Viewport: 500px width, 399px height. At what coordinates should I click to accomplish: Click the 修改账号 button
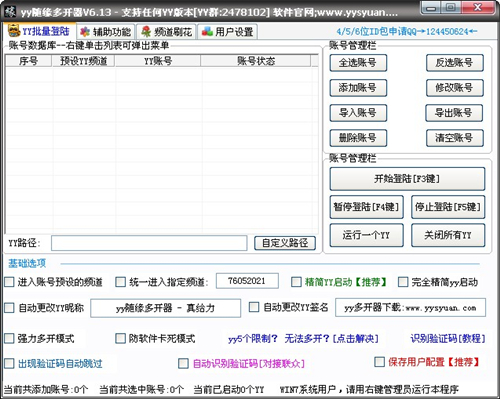click(x=455, y=88)
